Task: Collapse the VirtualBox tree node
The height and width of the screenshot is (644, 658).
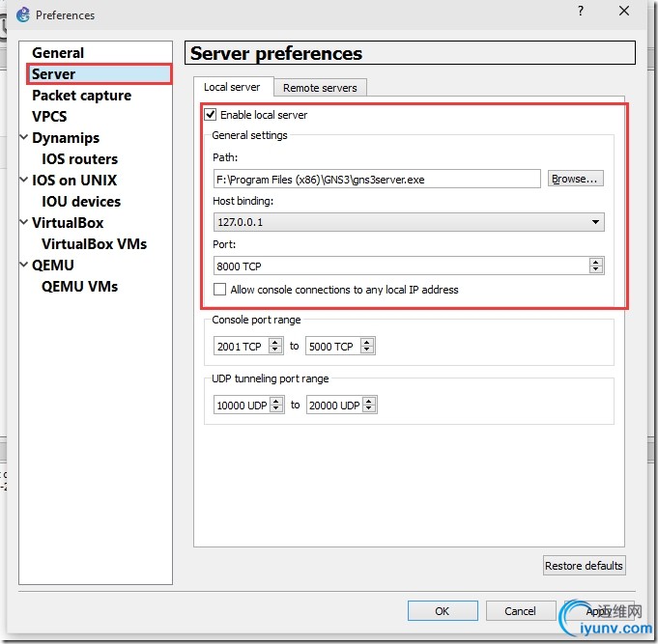Action: (x=24, y=222)
